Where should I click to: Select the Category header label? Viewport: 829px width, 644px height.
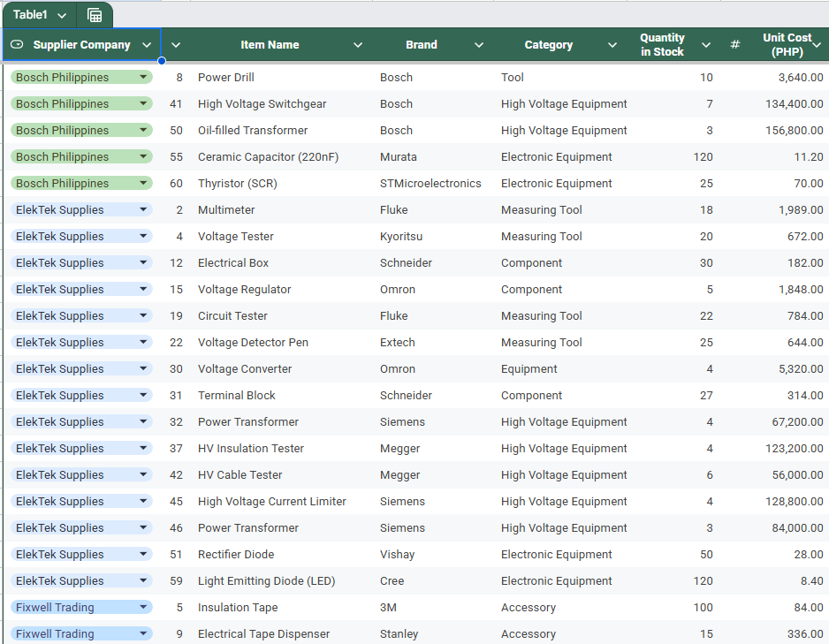tap(548, 45)
